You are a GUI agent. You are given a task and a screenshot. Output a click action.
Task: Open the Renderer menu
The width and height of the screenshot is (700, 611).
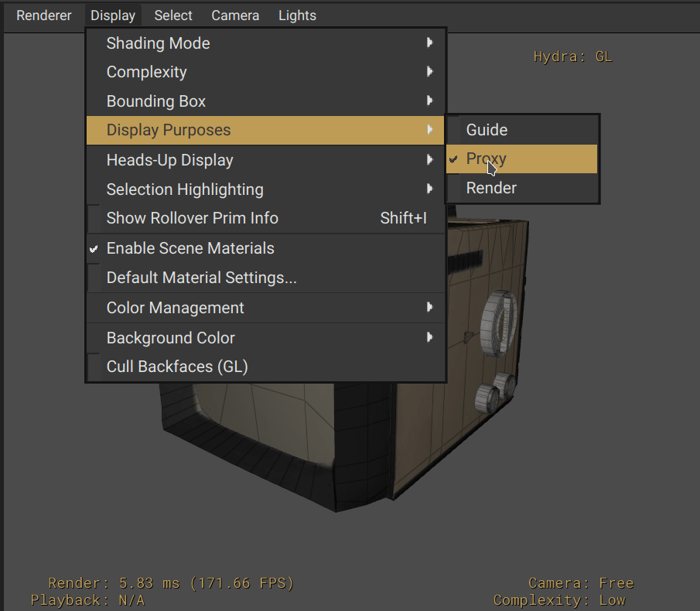[x=44, y=15]
